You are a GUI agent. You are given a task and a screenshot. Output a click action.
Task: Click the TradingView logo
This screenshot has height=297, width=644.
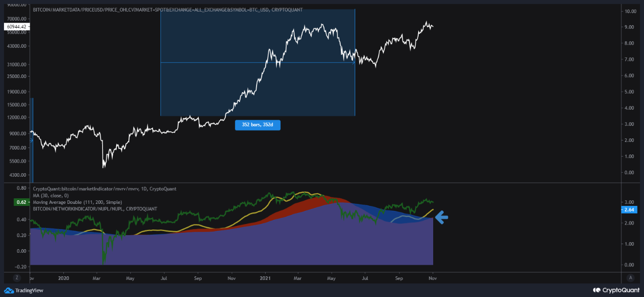pos(23,290)
